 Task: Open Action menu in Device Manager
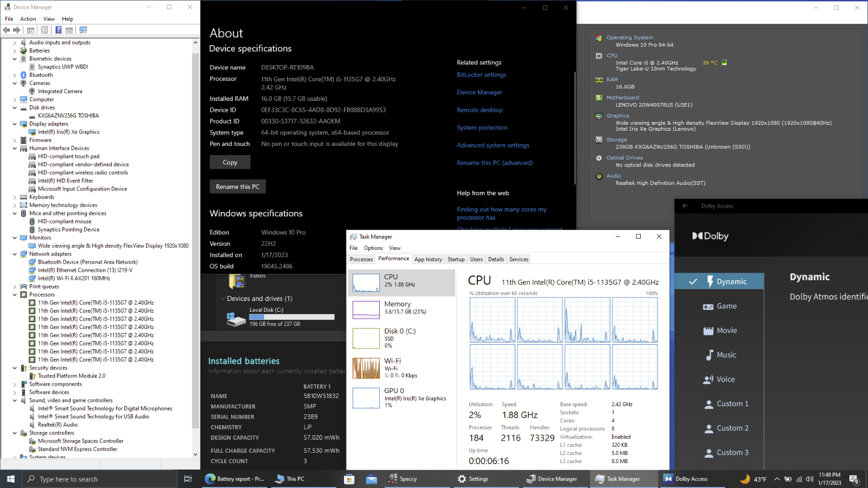[28, 19]
